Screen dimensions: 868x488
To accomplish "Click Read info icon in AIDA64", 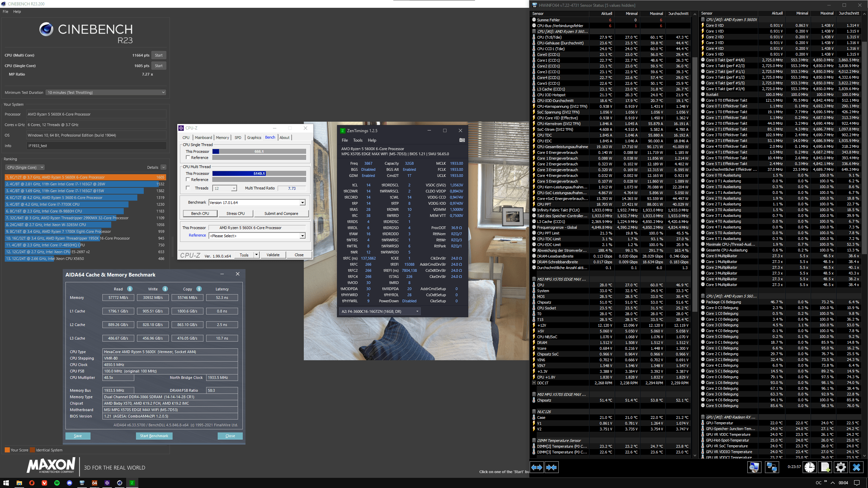I will coord(130,289).
